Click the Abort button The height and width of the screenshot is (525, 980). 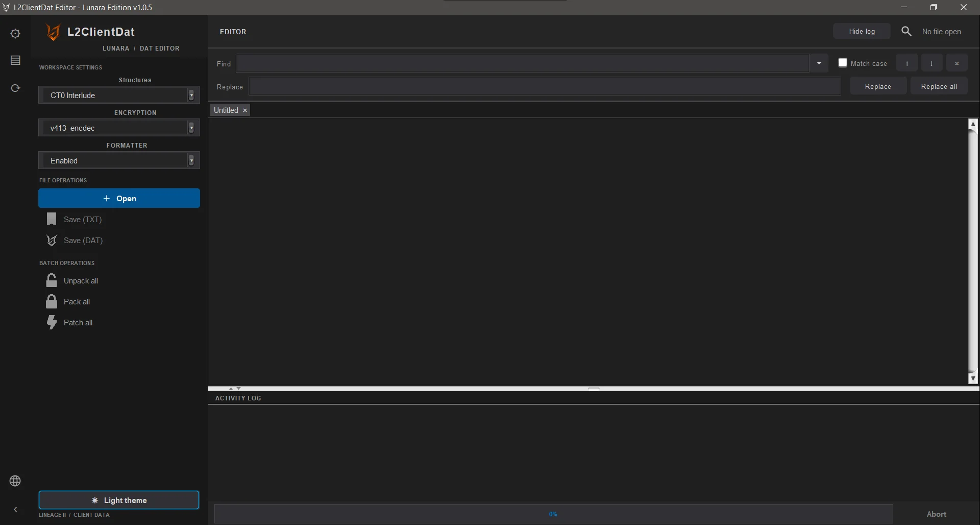pyautogui.click(x=937, y=514)
